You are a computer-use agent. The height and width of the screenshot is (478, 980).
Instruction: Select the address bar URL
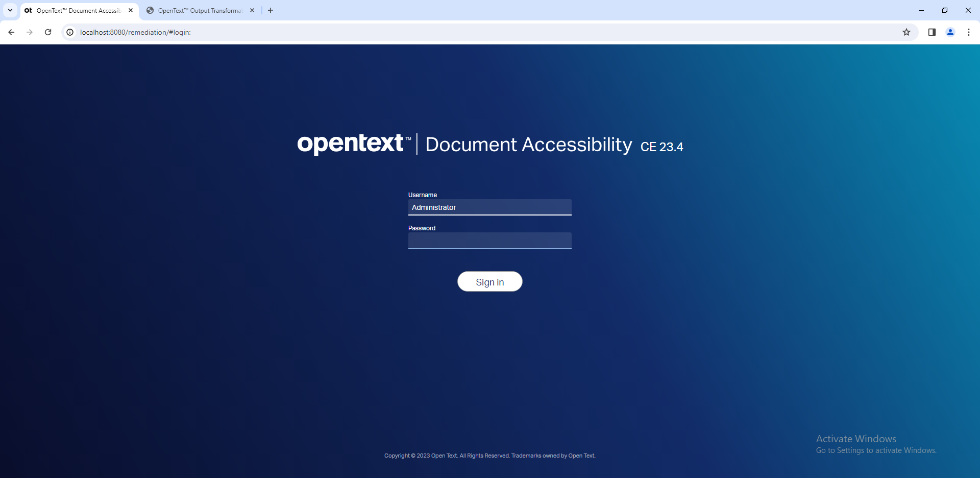(x=135, y=32)
